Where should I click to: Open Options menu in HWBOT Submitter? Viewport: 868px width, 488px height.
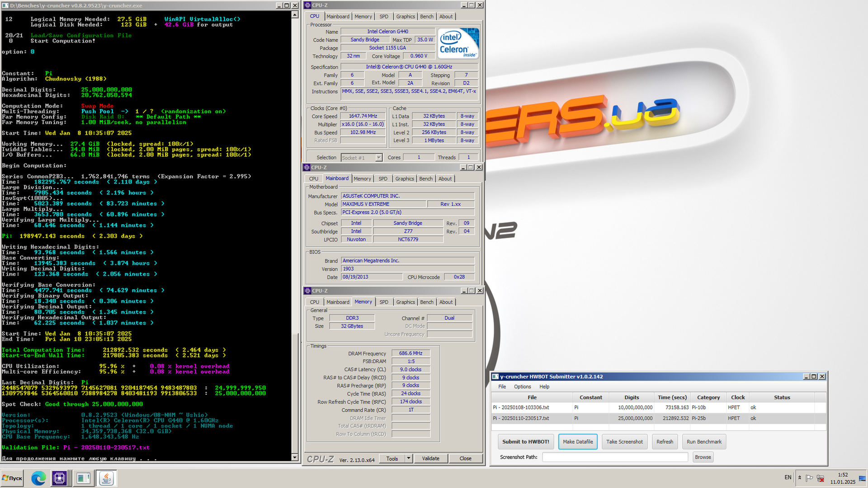522,386
